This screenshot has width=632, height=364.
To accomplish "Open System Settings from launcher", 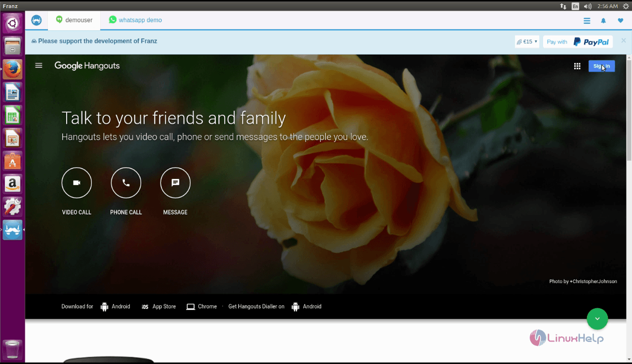I will (12, 207).
